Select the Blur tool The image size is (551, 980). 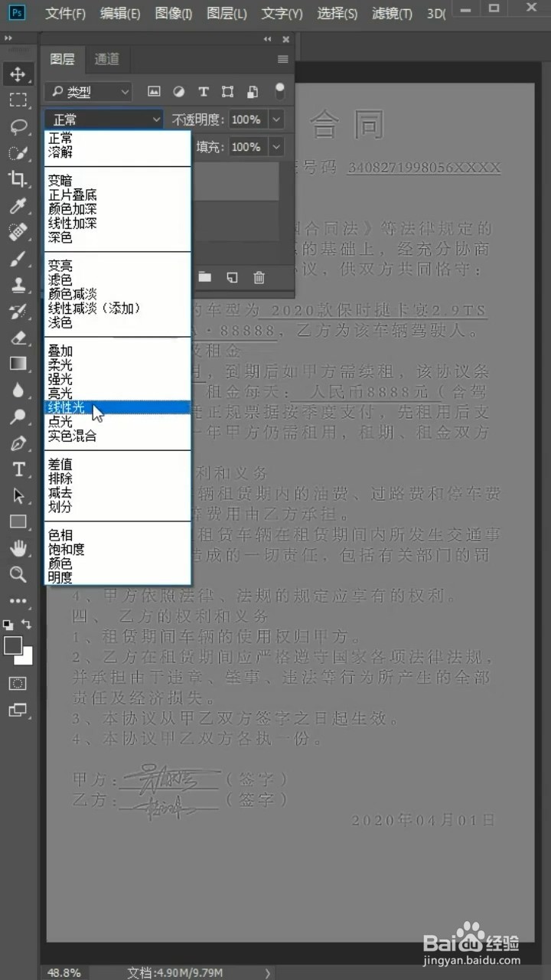click(18, 390)
